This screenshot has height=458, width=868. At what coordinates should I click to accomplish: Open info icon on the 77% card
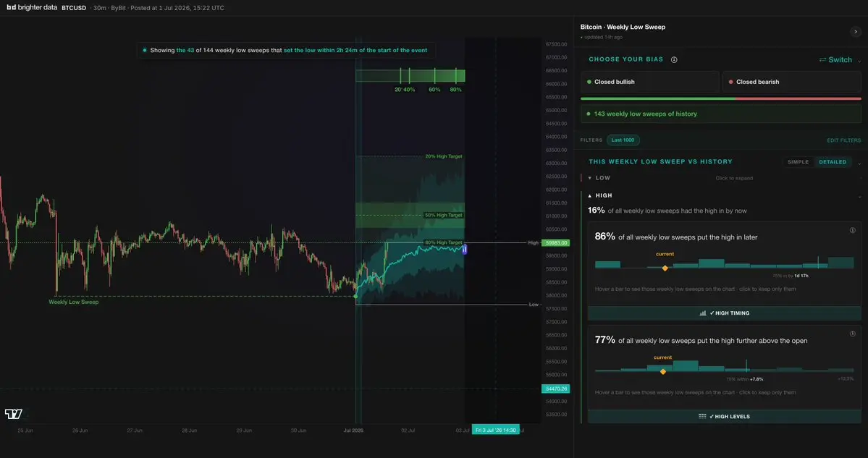(853, 334)
